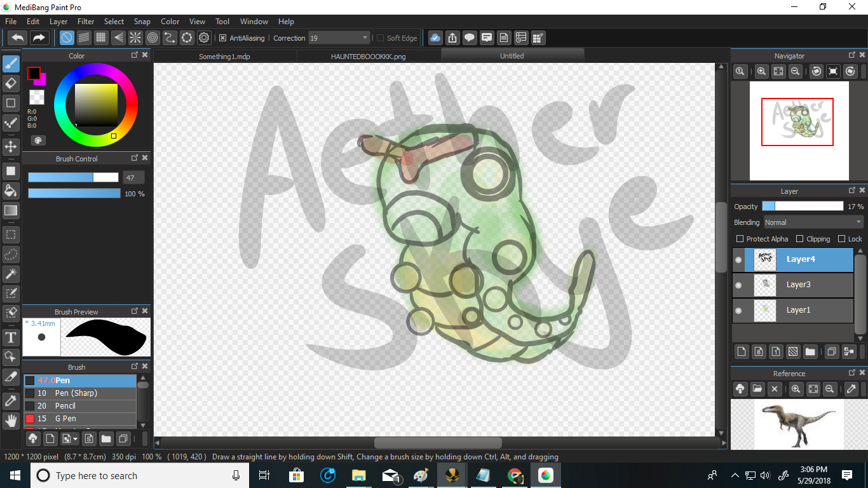Choose the Text tool

point(11,337)
